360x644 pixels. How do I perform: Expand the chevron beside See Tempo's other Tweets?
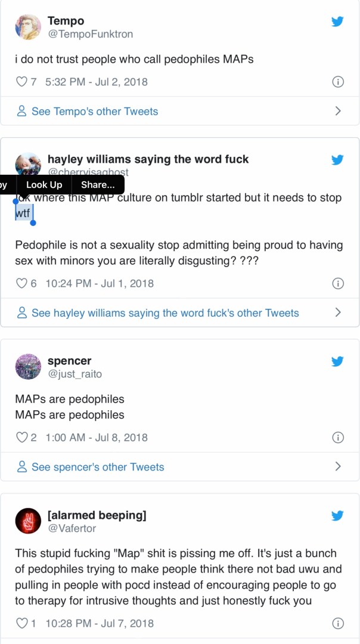point(338,111)
